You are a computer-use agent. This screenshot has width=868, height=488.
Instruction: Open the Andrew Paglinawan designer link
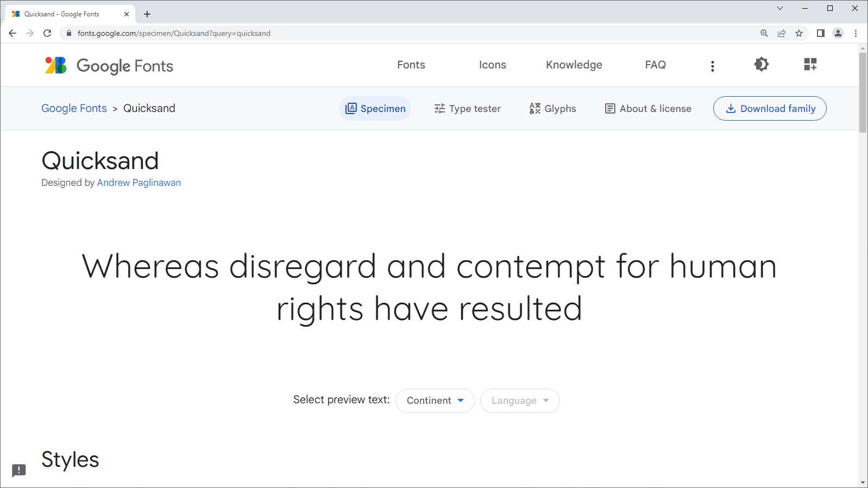click(139, 183)
